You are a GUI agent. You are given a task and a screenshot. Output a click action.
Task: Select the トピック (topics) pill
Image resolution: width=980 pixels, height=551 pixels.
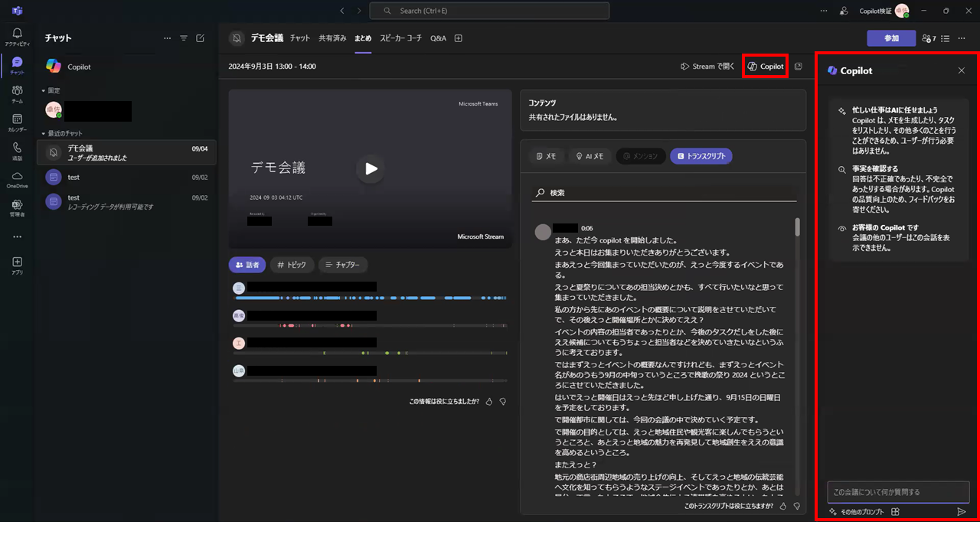[x=291, y=265]
